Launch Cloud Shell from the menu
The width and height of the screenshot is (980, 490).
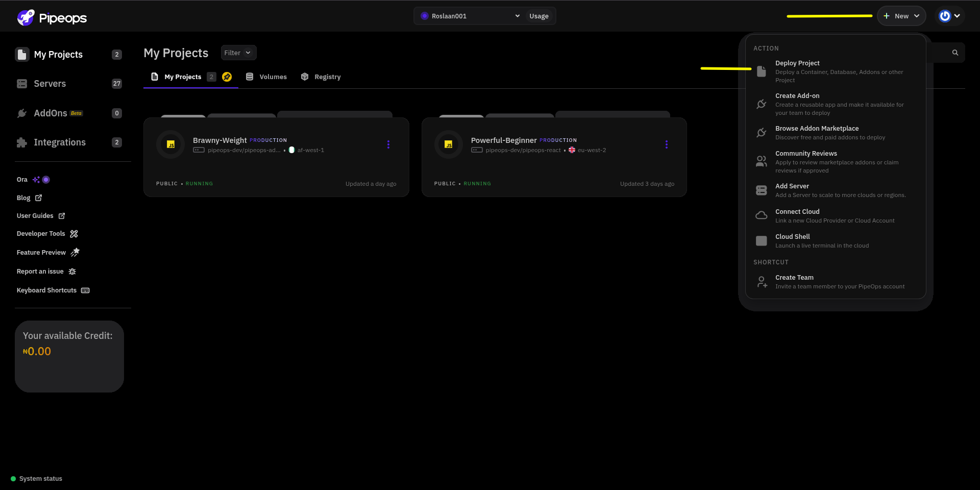(x=836, y=241)
